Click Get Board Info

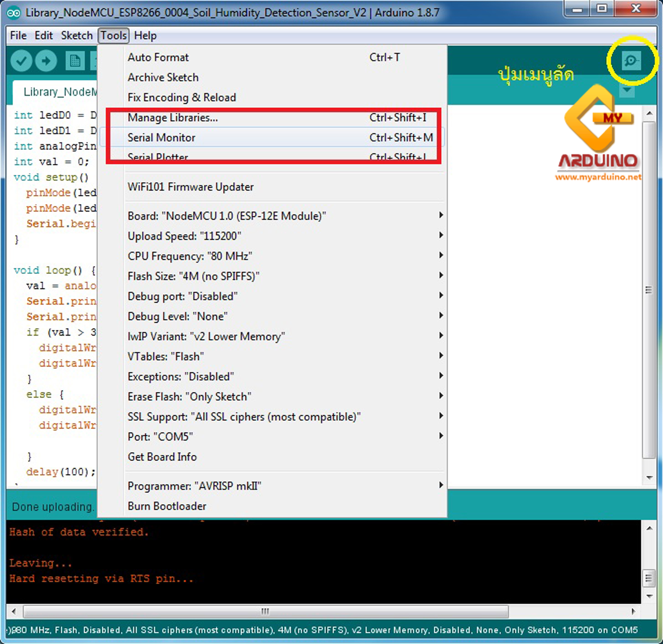click(x=162, y=457)
